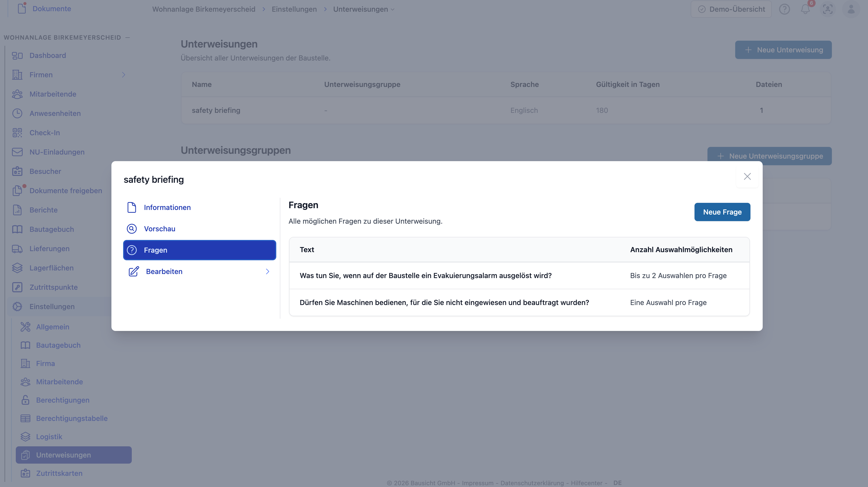This screenshot has width=868, height=487.
Task: Click the Neue Unterweisungsgruppe button
Action: [769, 156]
